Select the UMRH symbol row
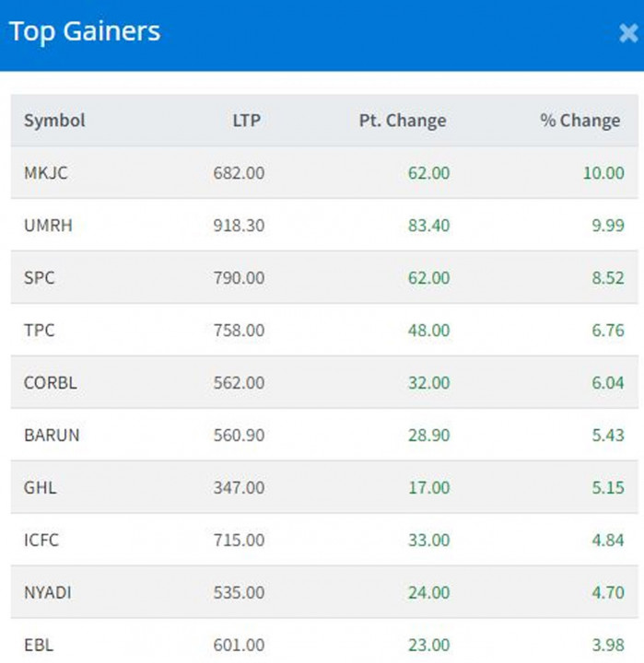Image resolution: width=644 pixels, height=663 pixels. [47, 225]
